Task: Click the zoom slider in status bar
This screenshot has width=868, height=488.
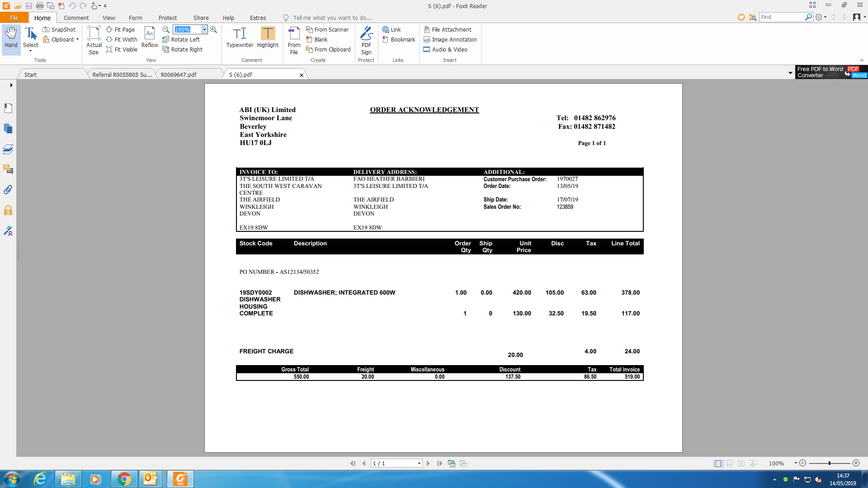Action: pyautogui.click(x=829, y=464)
